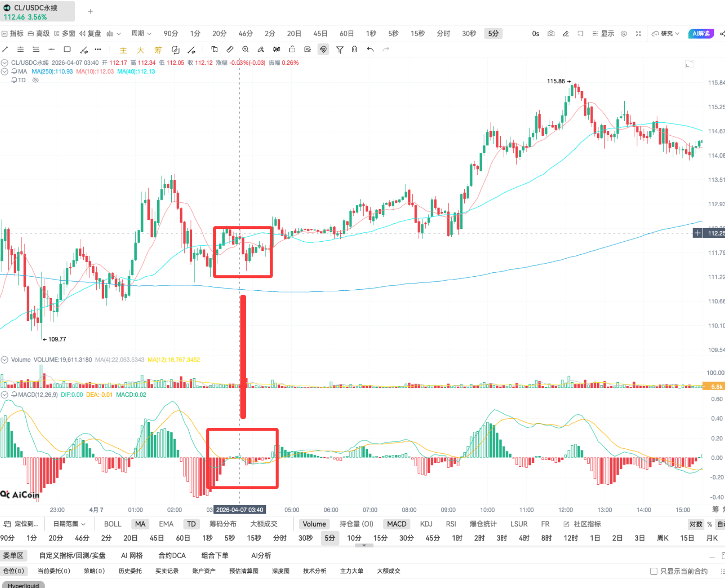Click the undo arrow icon
The width and height of the screenshot is (725, 588).
pyautogui.click(x=370, y=49)
